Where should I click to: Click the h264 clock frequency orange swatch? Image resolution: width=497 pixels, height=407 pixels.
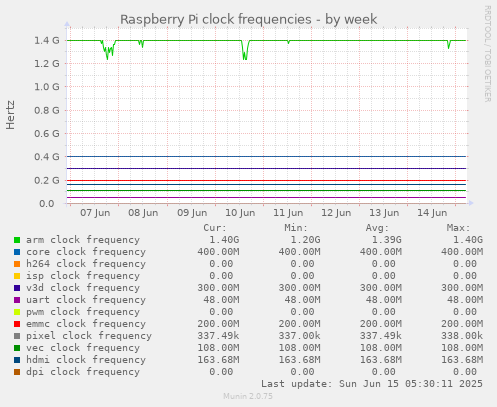point(17,264)
